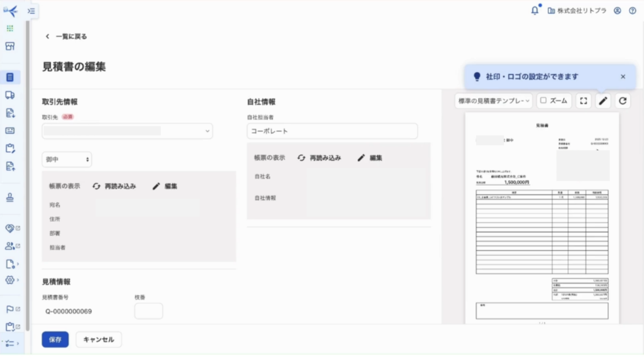This screenshot has width=644, height=362.
Task: Click the pencil edit icon above the preview
Action: pos(603,101)
